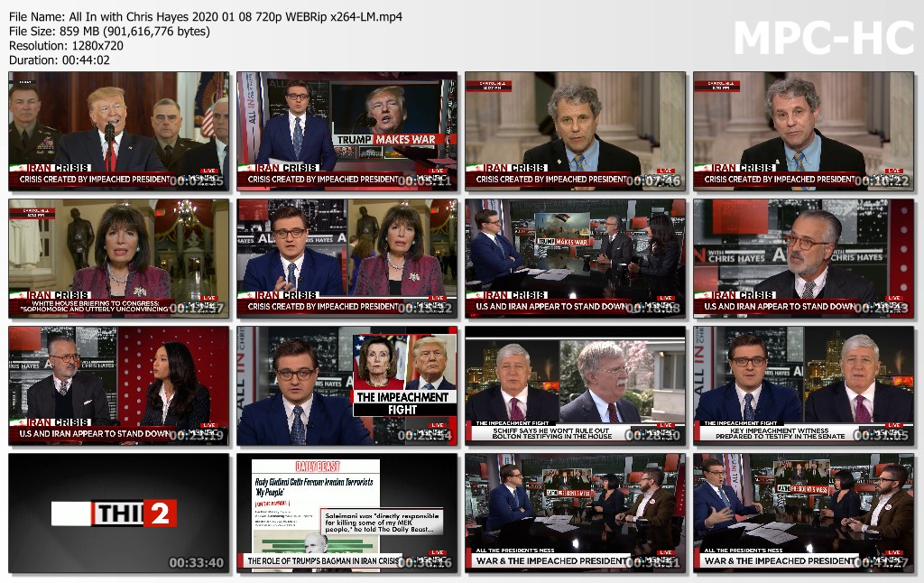Select the 'Thing 2' logo thumbnail at 00:33:40
This screenshot has width=924, height=583.
119,513
